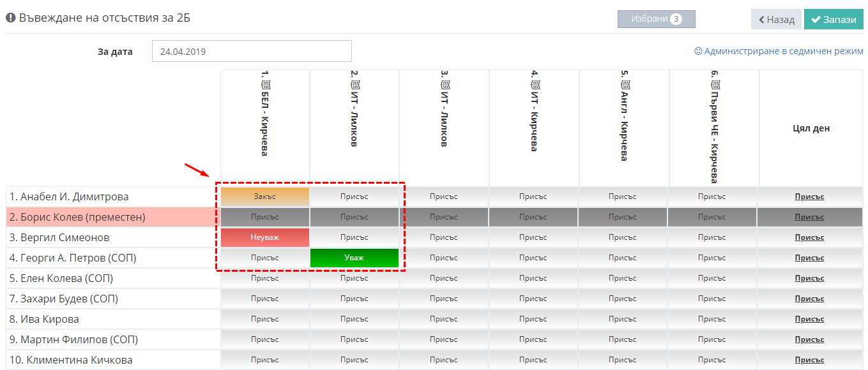Viewport: 868px width, 370px height.
Task: Toggle the orange Закъс cell for Анабел И. Димитрова
Action: tap(264, 196)
